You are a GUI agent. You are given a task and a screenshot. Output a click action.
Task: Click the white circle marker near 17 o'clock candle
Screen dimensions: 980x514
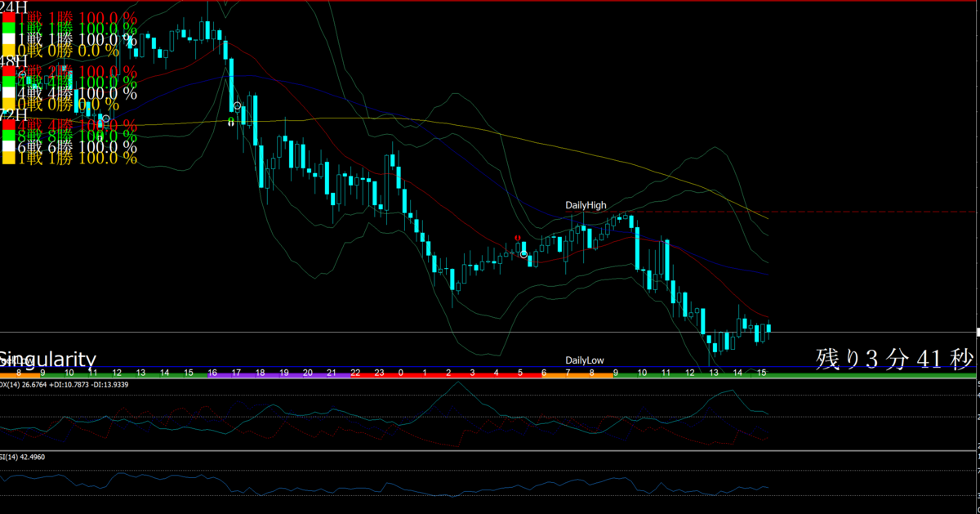(238, 106)
